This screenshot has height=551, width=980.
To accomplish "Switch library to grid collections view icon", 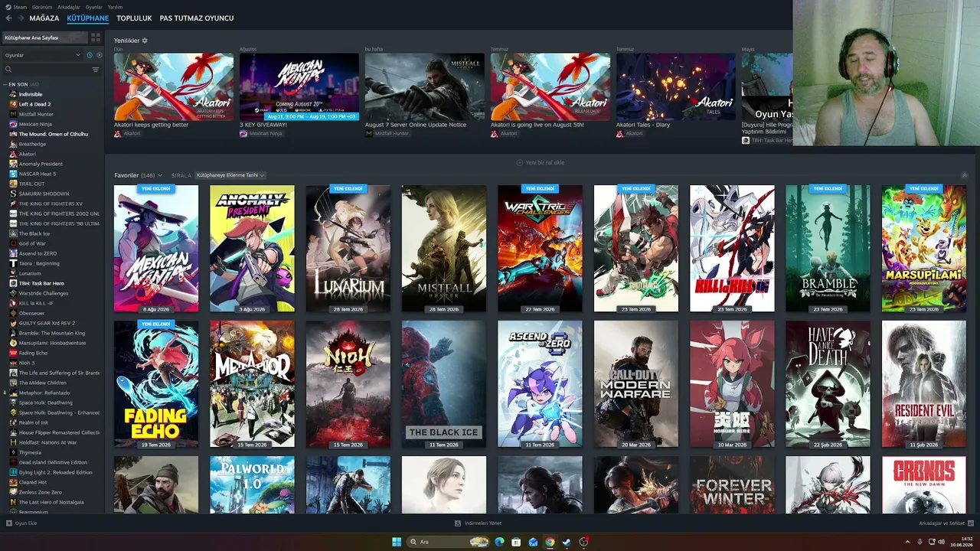I will click(96, 37).
